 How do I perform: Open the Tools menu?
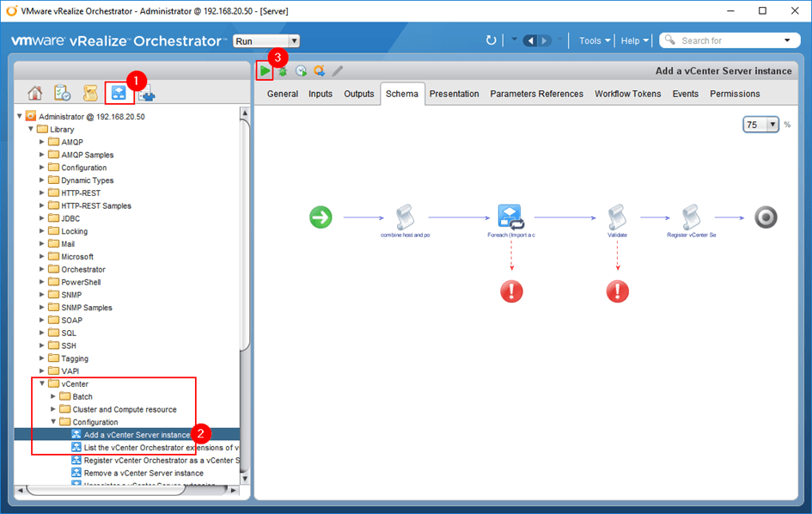(x=594, y=40)
